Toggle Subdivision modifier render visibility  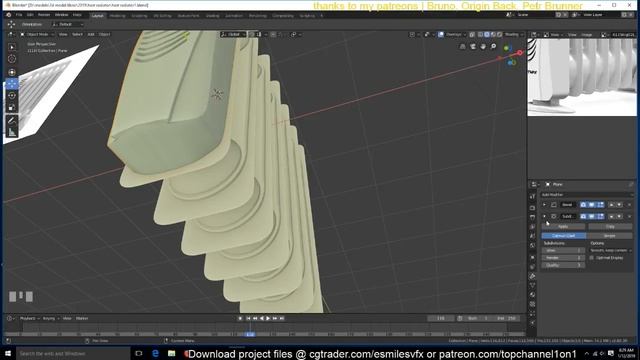click(583, 216)
